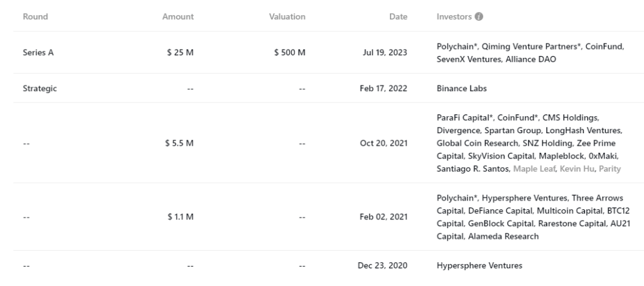Click Hypersphere Ventures in Dec 23, 2020 row
This screenshot has width=644, height=286.
[479, 266]
